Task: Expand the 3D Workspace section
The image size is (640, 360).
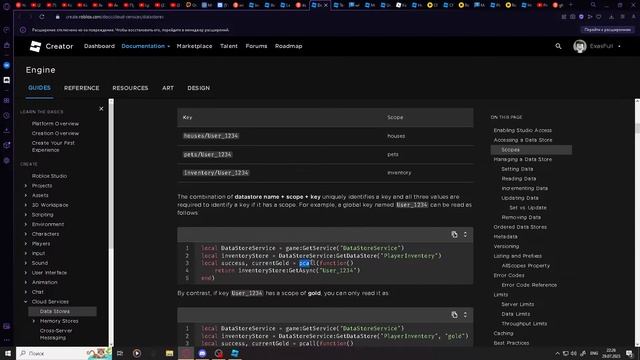Action: click(x=26, y=205)
